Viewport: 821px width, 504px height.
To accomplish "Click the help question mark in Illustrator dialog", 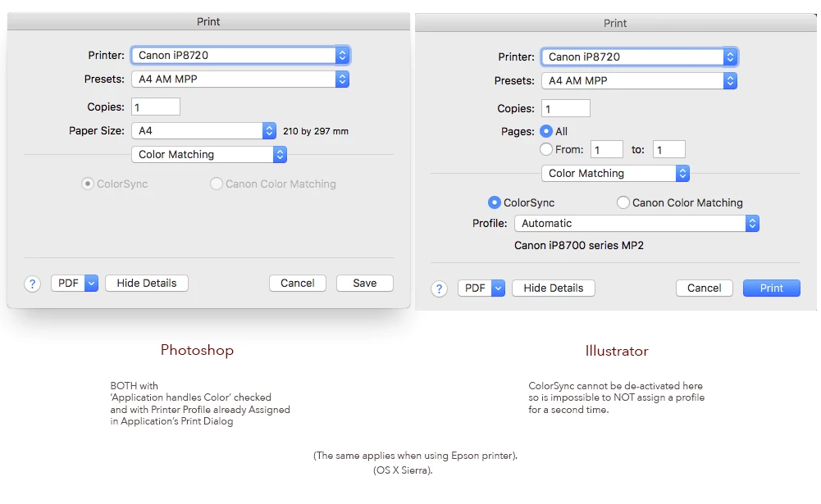I will click(x=440, y=288).
